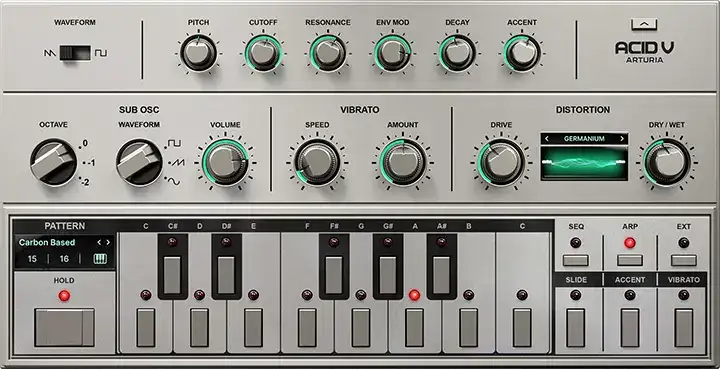Screen dimensions: 720x369
Task: Set Sub Osc octave to -1
Action: tap(90, 163)
